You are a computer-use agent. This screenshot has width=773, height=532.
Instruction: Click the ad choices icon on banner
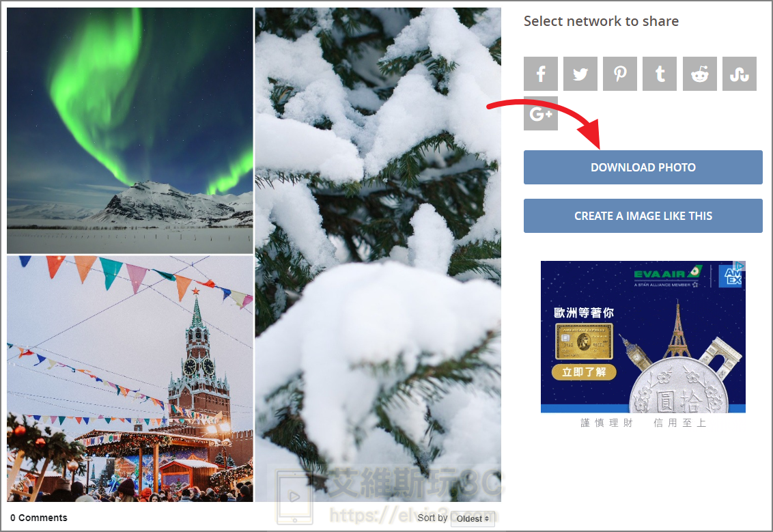[x=740, y=266]
